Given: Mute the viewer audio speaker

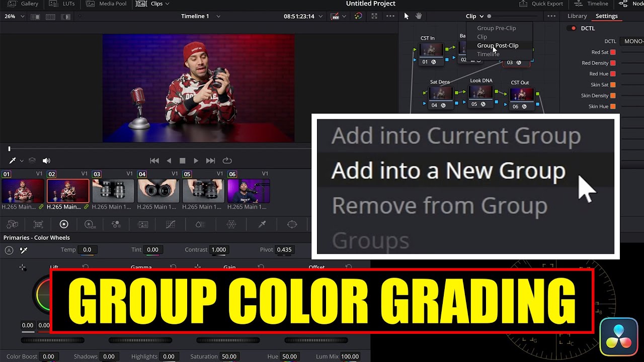Looking at the screenshot, I should pos(46,161).
